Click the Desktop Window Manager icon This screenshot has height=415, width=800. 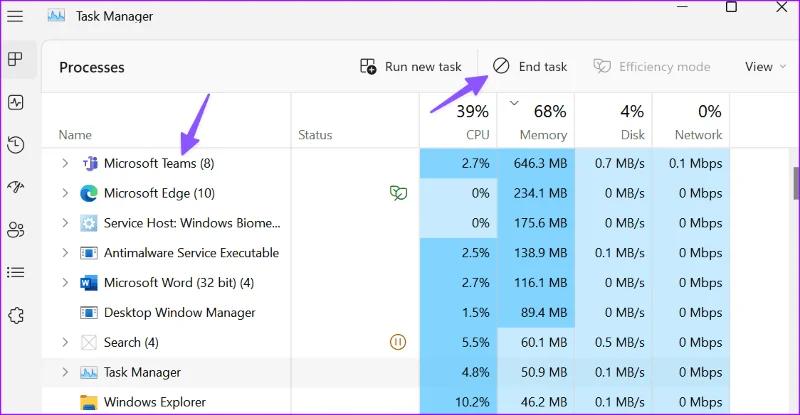coord(89,312)
